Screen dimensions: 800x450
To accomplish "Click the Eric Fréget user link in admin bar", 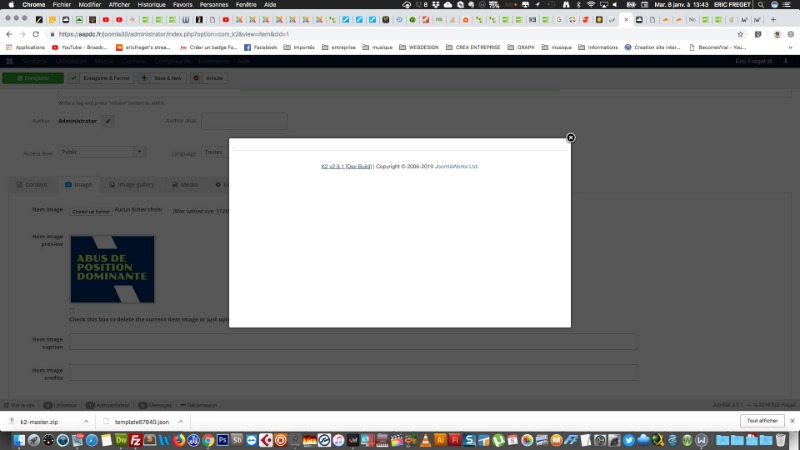I will 754,61.
